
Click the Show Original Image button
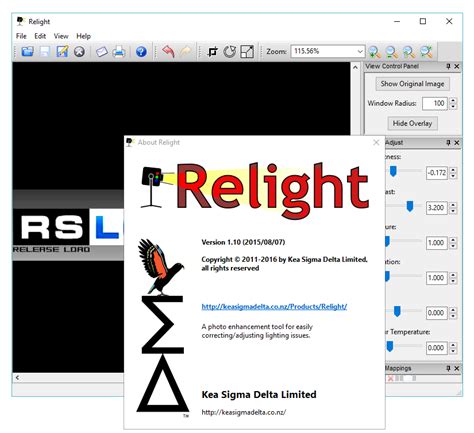coord(412,84)
